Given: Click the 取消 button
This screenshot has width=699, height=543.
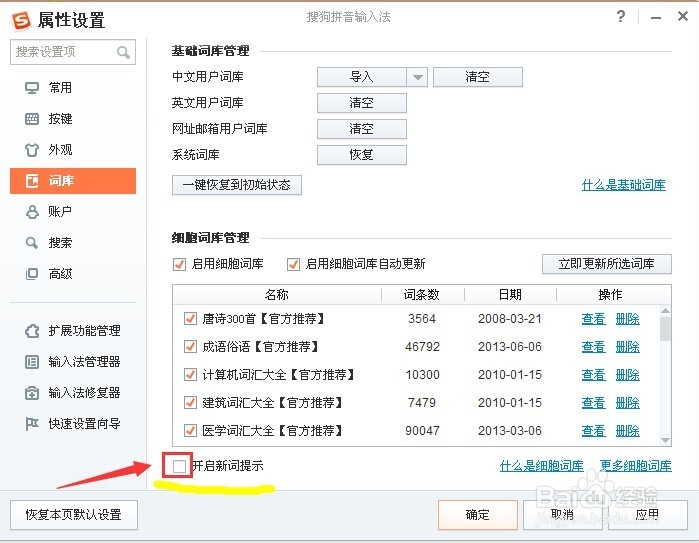Looking at the screenshot, I should click(563, 515).
